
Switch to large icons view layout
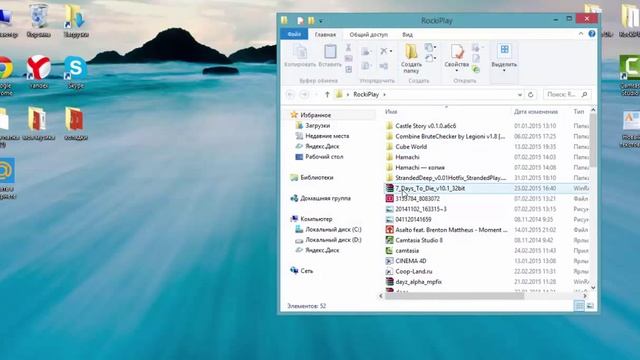[590, 305]
